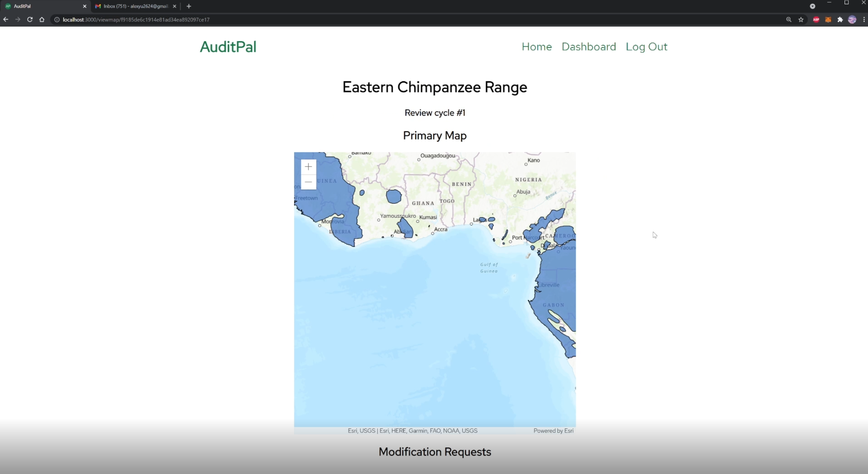The image size is (868, 474).
Task: Go to browser home page icon
Action: [x=42, y=20]
